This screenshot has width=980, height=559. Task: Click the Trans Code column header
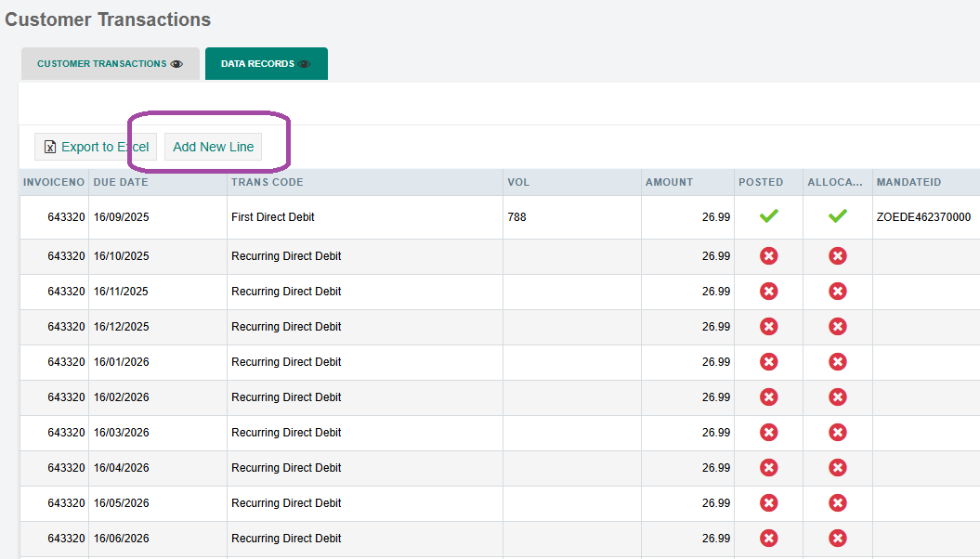pyautogui.click(x=268, y=182)
